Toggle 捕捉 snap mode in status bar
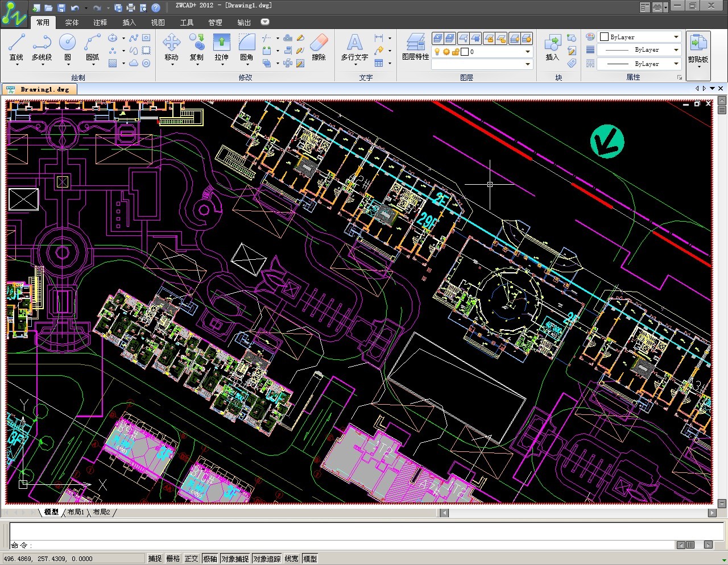This screenshot has height=565, width=728. pos(155,559)
